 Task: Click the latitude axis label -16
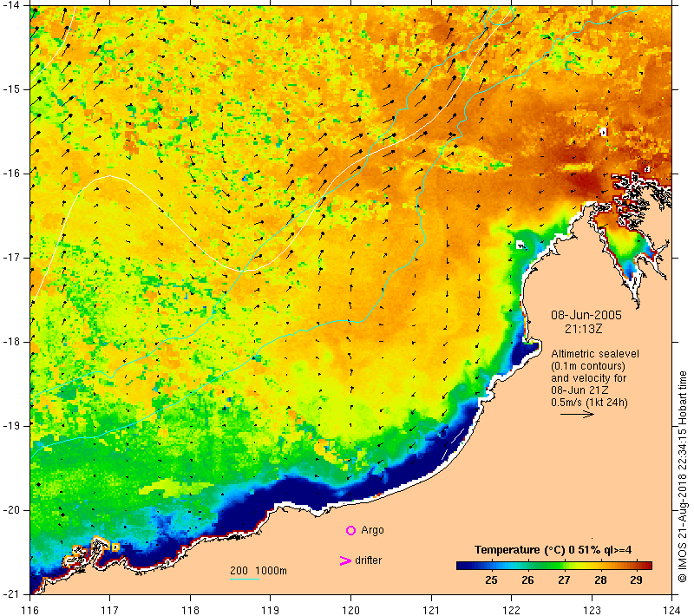11,174
